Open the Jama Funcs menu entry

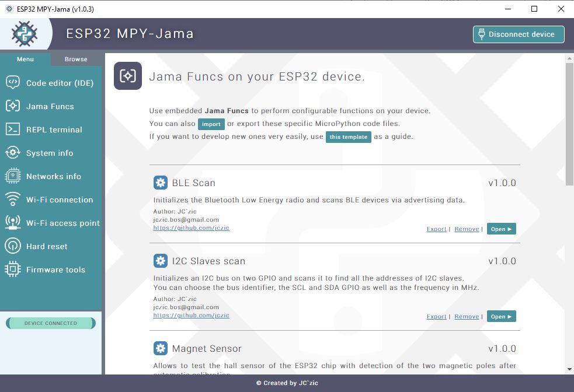point(51,106)
